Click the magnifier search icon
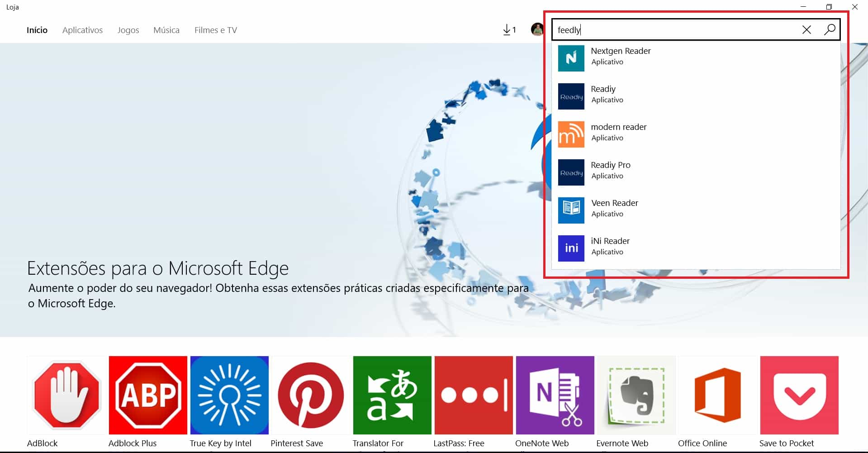Screen dimensions: 868x453 click(830, 30)
